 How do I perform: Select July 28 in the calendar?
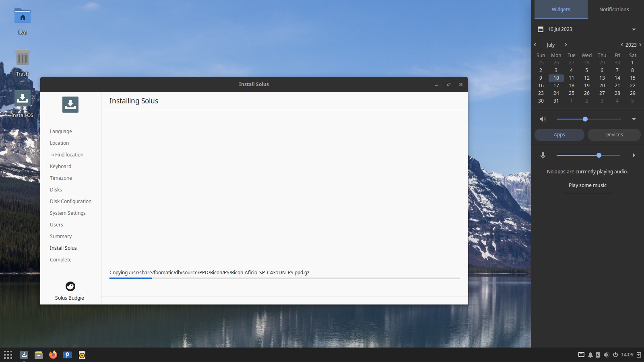[x=617, y=93]
